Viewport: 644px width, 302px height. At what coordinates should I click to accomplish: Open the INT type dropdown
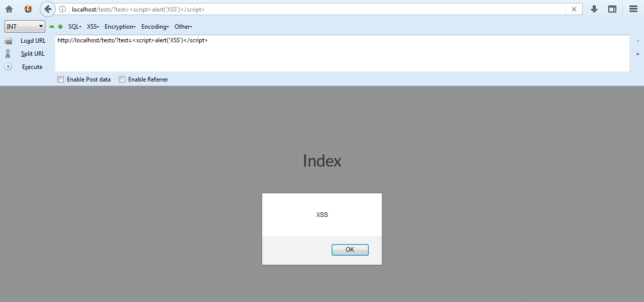pos(25,26)
